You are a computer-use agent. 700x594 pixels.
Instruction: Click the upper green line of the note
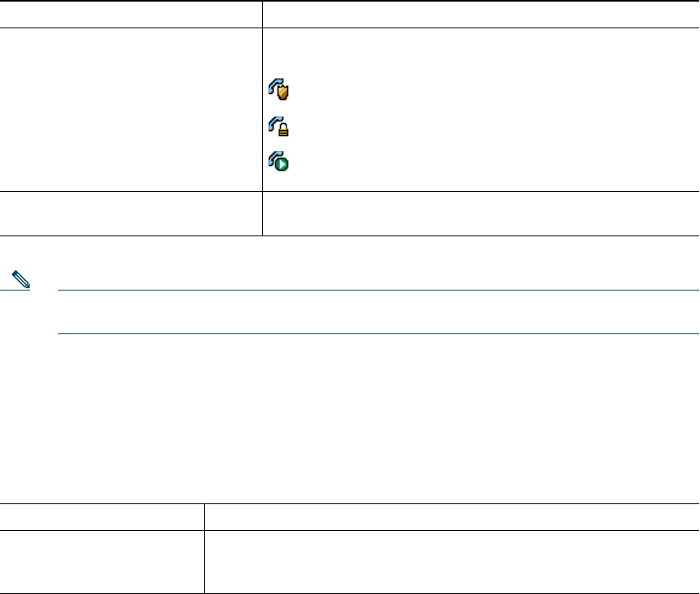coord(379,290)
